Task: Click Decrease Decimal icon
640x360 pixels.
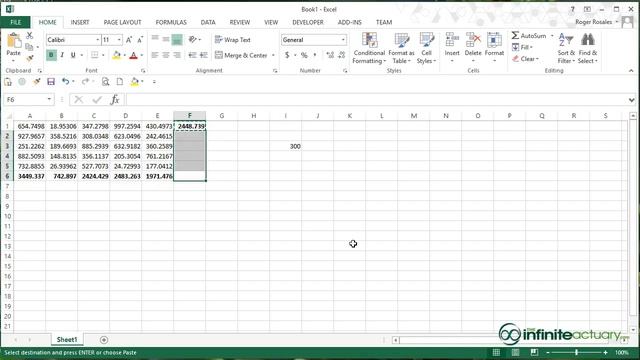Action: click(342, 55)
